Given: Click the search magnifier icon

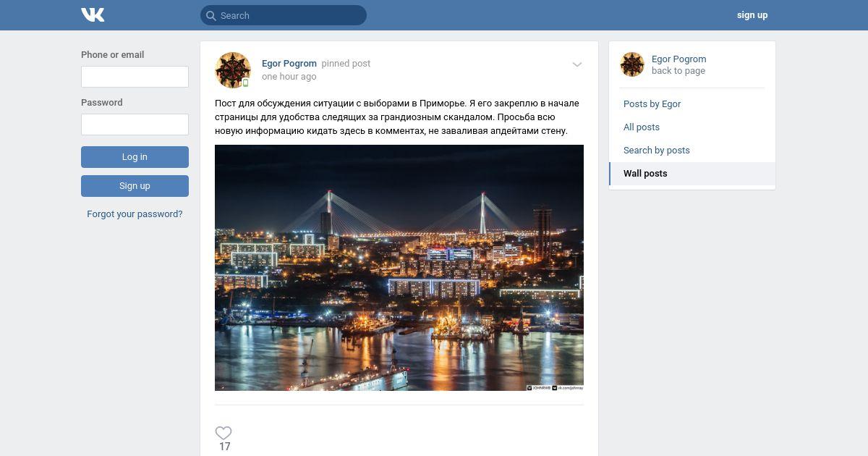Looking at the screenshot, I should pos(210,15).
